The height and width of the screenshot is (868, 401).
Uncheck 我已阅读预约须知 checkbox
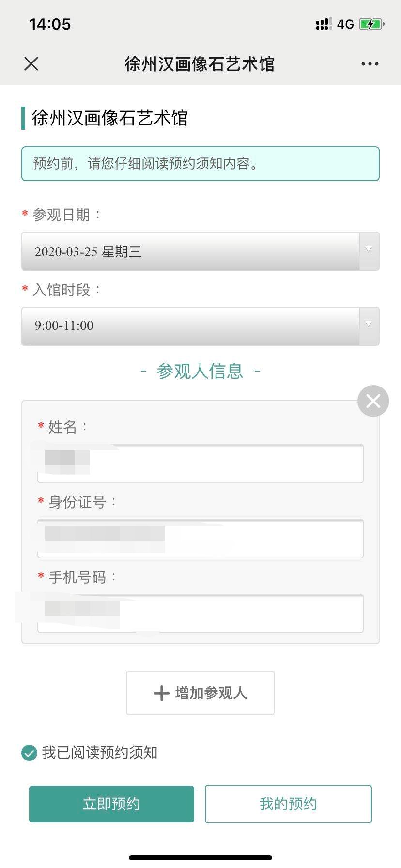tap(29, 753)
